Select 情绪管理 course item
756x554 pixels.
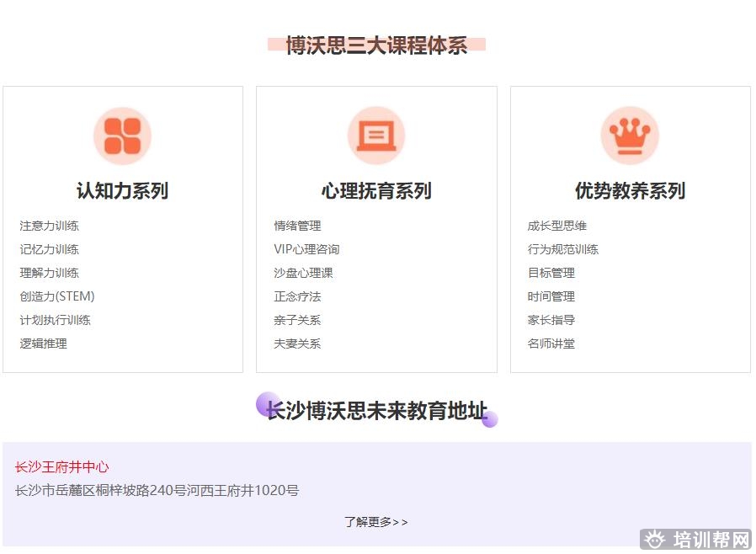[297, 226]
